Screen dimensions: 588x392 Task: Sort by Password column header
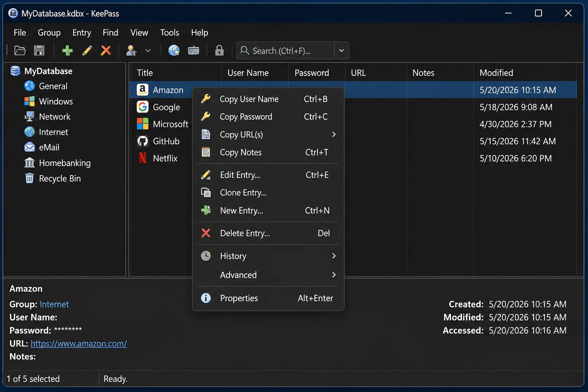(x=317, y=73)
